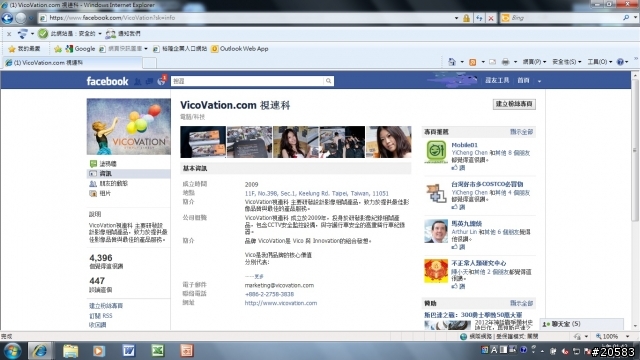Click the Home icon in command bar
This screenshot has width=640, height=360.
(452, 62)
